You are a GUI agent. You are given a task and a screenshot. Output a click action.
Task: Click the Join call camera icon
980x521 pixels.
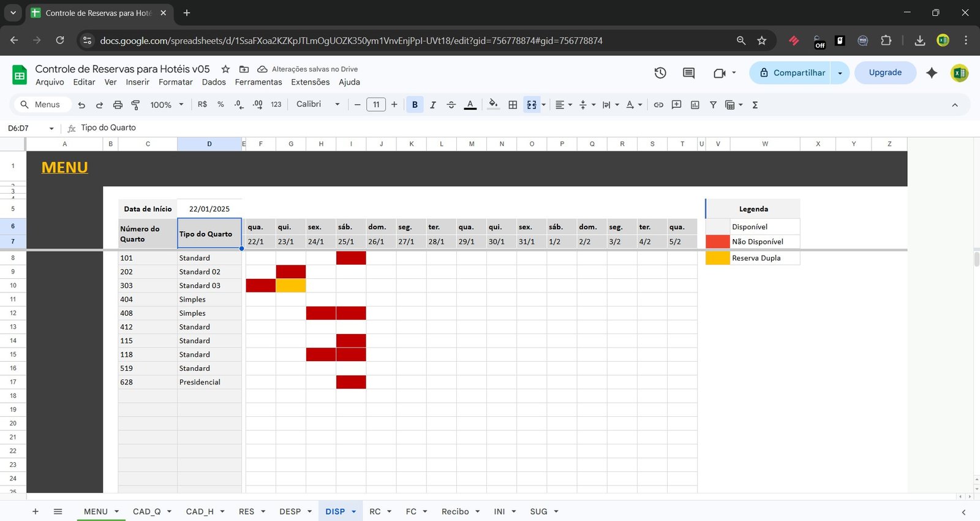(x=720, y=73)
